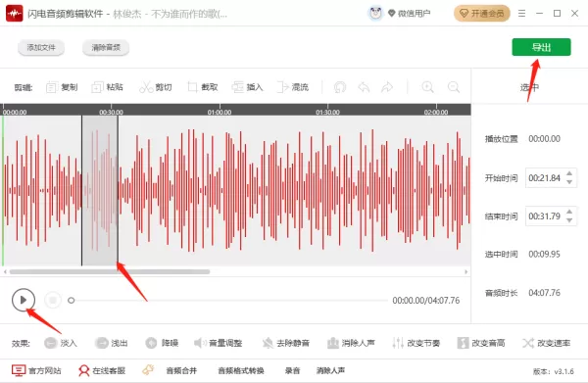Click the app logo icon in title bar
The height and width of the screenshot is (383, 588).
15,14
